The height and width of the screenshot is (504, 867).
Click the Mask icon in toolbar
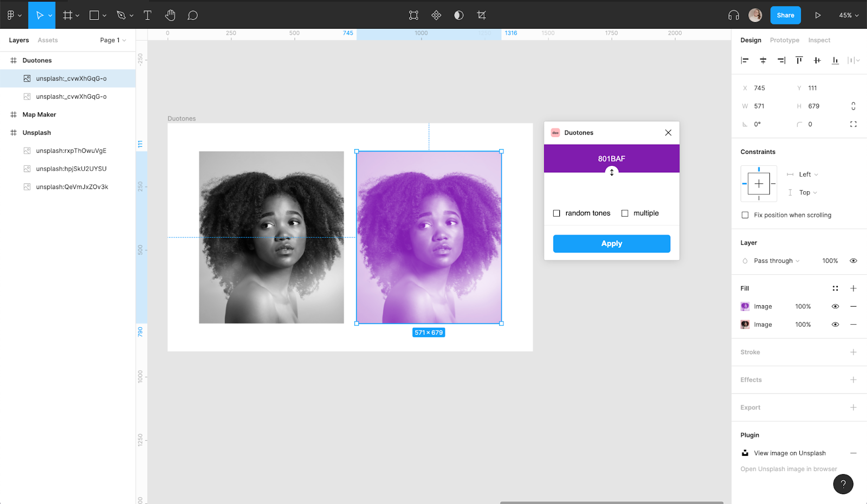pyautogui.click(x=459, y=15)
